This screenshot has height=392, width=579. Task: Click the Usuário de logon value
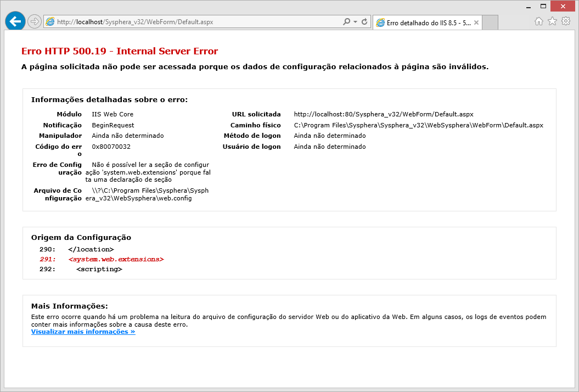[330, 147]
